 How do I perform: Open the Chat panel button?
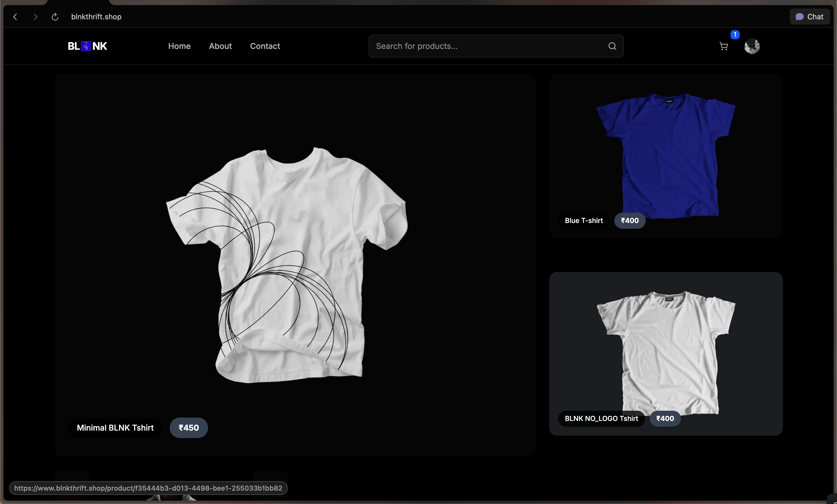tap(809, 16)
